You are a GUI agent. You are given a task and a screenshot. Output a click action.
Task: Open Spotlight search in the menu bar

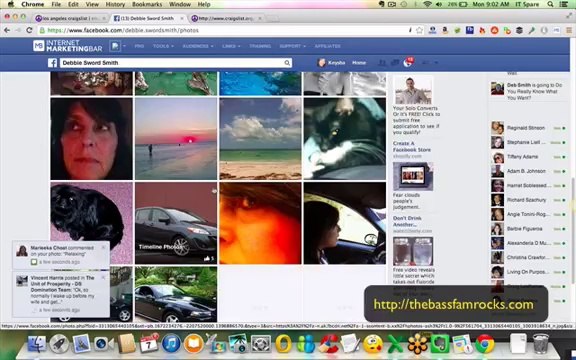[x=550, y=4]
